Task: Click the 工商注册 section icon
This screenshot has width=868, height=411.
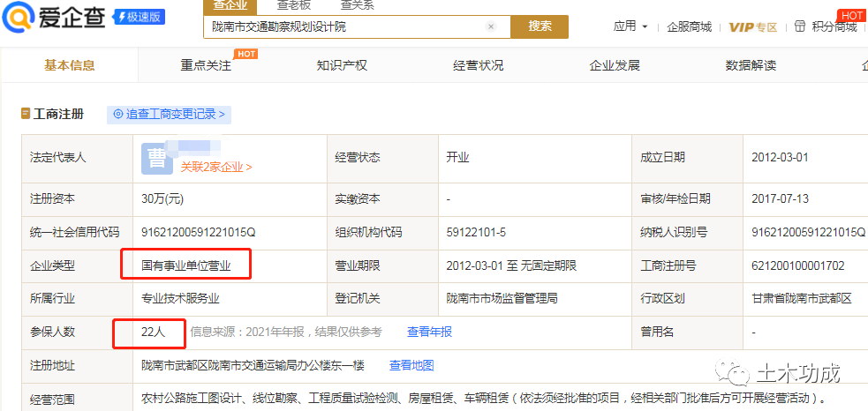Action: tap(26, 114)
